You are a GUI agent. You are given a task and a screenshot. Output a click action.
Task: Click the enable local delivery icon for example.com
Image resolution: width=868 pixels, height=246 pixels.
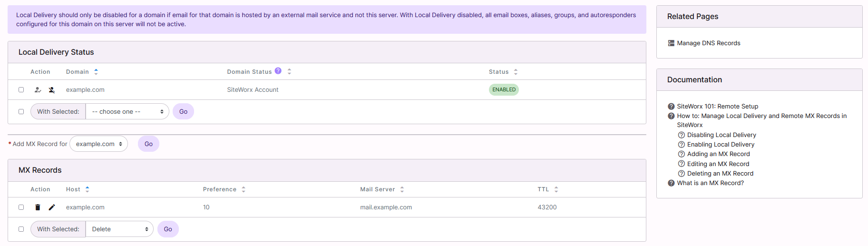pyautogui.click(x=38, y=90)
